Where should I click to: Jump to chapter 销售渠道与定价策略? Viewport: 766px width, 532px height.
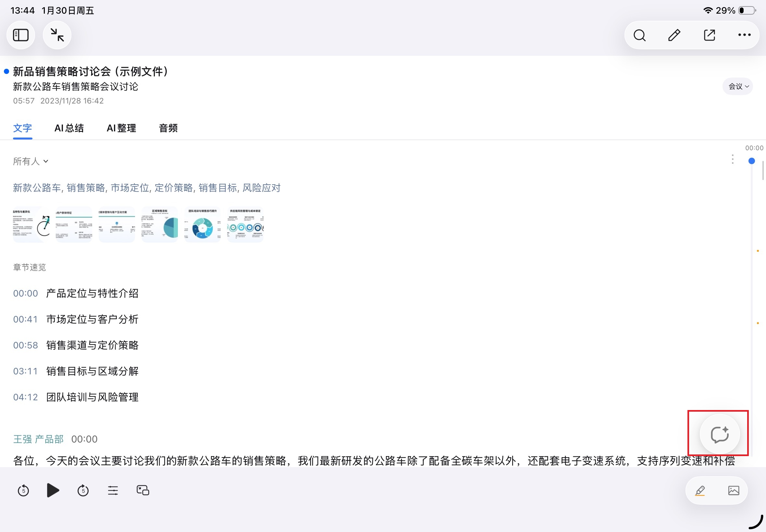click(x=93, y=345)
